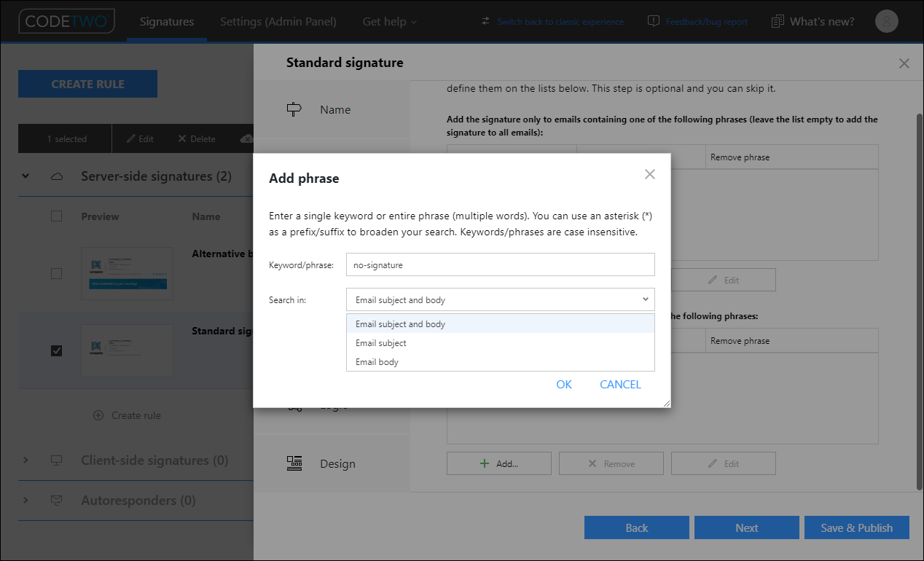The height and width of the screenshot is (561, 924).
Task: Click Save & Publish button
Action: 857,527
